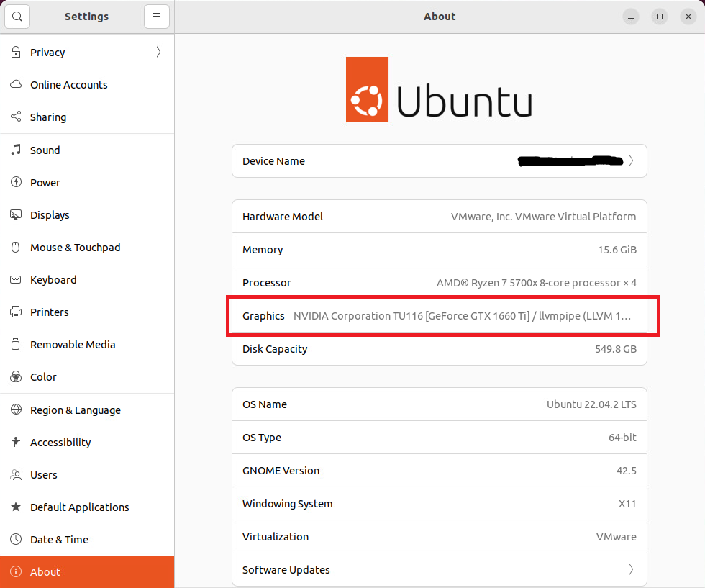Image resolution: width=705 pixels, height=588 pixels.
Task: Open Accessibility settings
Action: point(87,442)
